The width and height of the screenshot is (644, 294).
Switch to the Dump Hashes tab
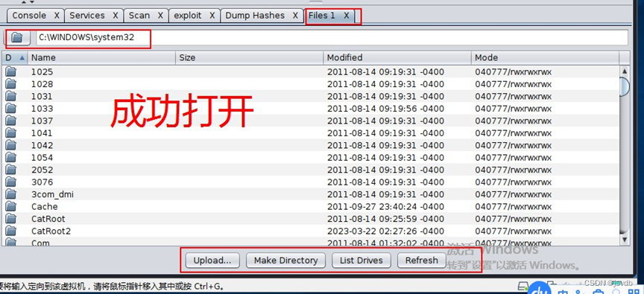coord(255,16)
